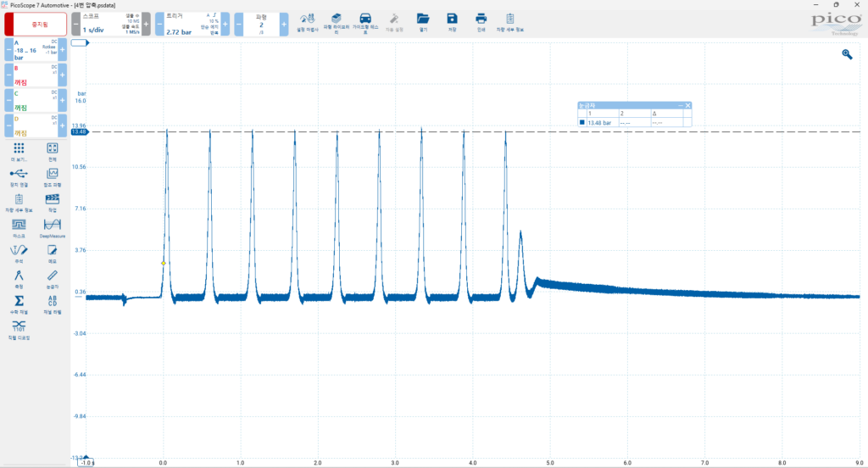This screenshot has height=468, width=868.
Task: Click the red Stopped (중지됨) capture button
Action: point(35,24)
